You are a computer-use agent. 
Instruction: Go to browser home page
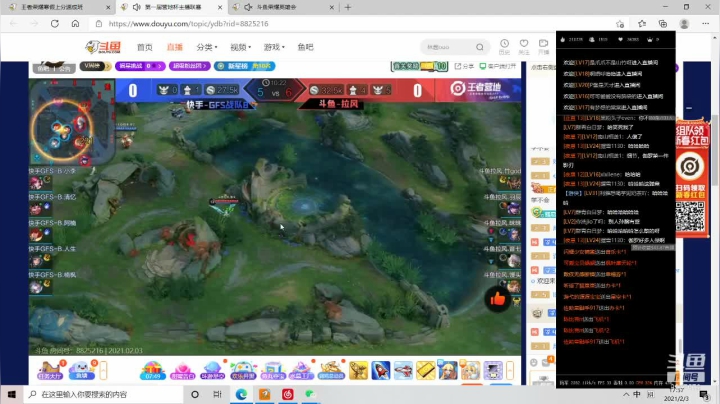[75, 23]
